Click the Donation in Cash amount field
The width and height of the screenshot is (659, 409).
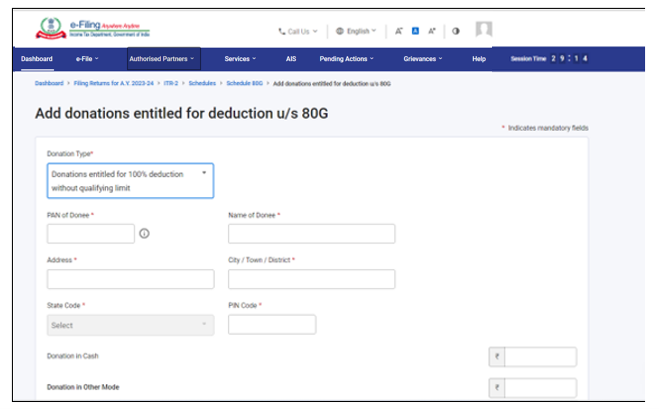click(540, 357)
